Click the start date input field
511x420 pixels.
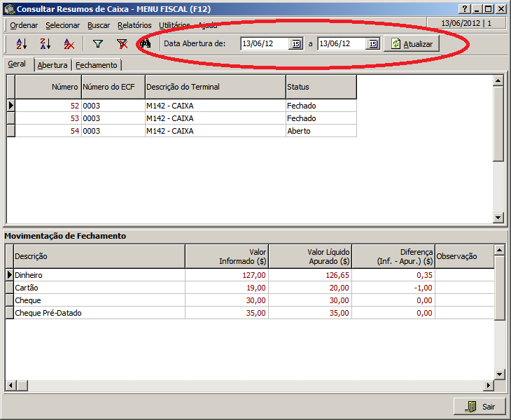(x=263, y=43)
